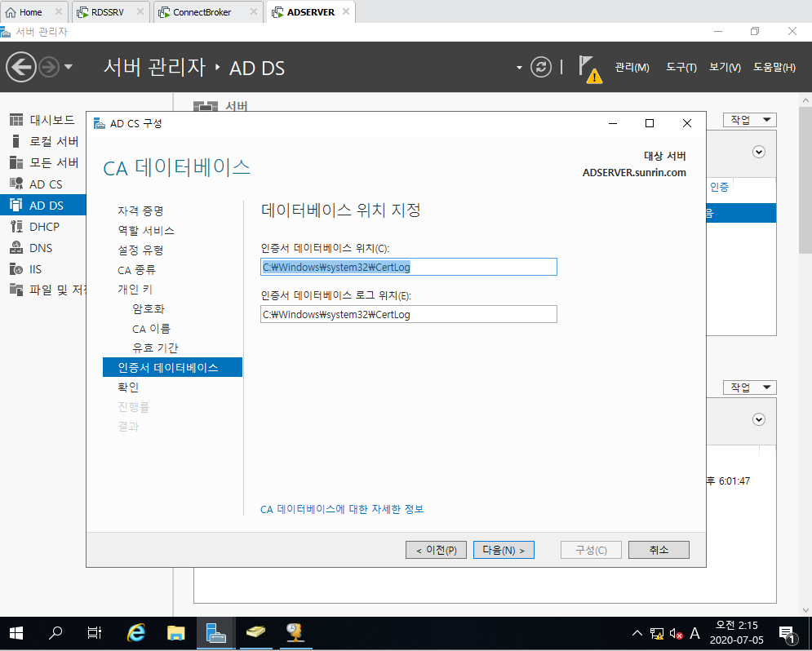Select AD DS in the sidebar
The image size is (812, 651).
pyautogui.click(x=43, y=206)
